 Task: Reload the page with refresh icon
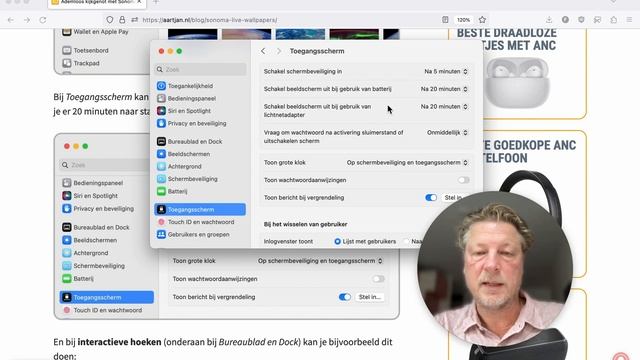click(x=42, y=20)
